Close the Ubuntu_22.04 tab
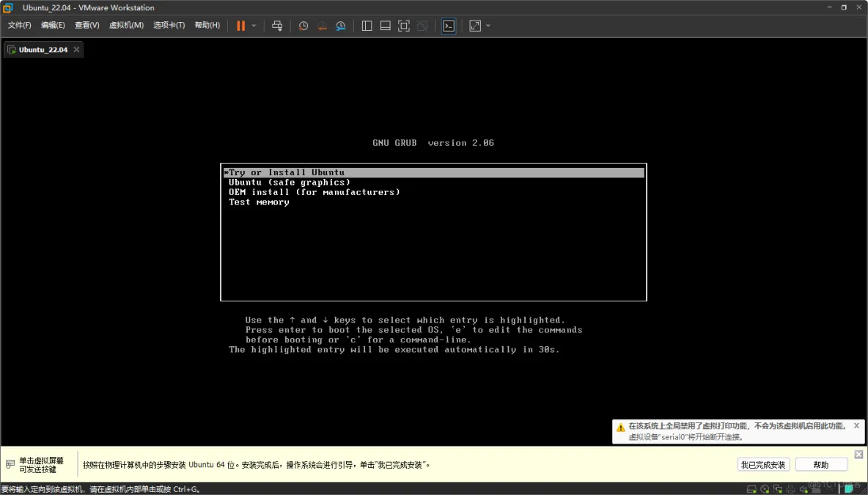Viewport: 868px width, 495px height. [x=76, y=49]
